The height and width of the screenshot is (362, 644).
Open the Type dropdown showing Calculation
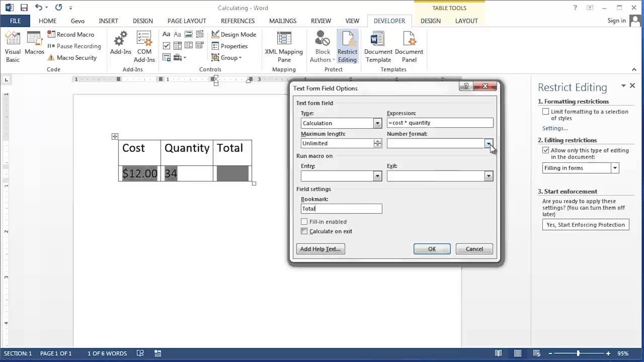point(377,123)
